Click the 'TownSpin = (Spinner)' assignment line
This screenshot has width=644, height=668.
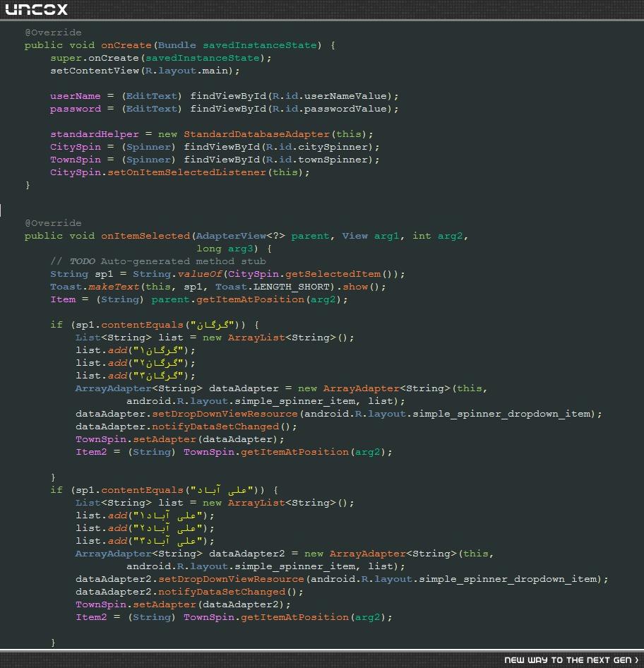(x=215, y=160)
